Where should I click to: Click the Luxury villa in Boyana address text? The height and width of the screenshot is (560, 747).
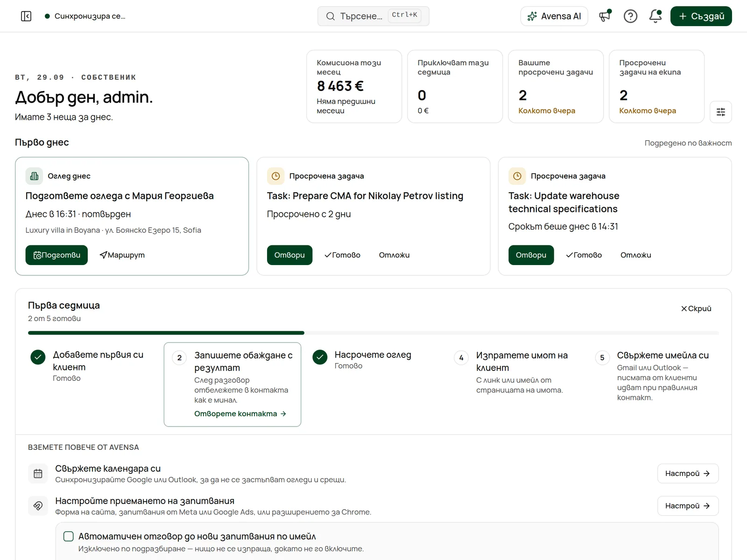pos(113,230)
